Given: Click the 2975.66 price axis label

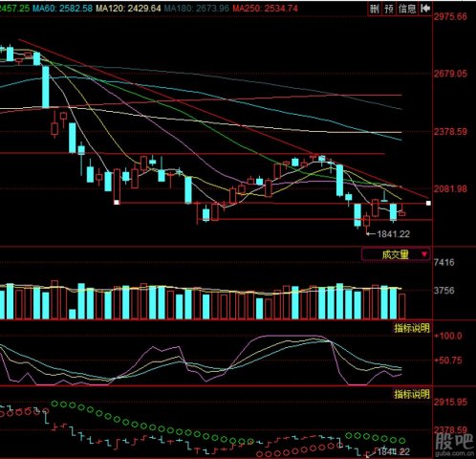Looking at the screenshot, I should 450,16.
